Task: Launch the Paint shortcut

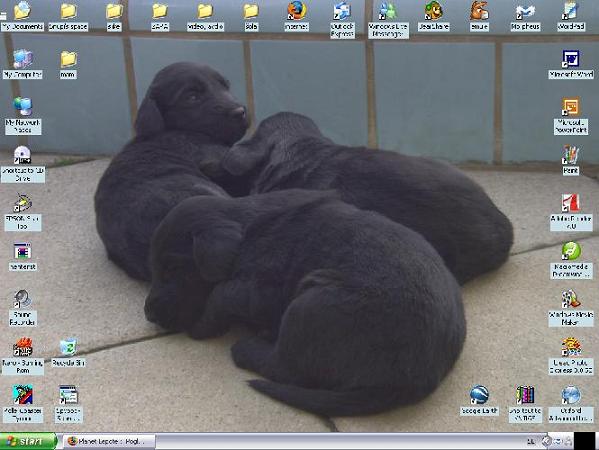Action: (x=571, y=160)
